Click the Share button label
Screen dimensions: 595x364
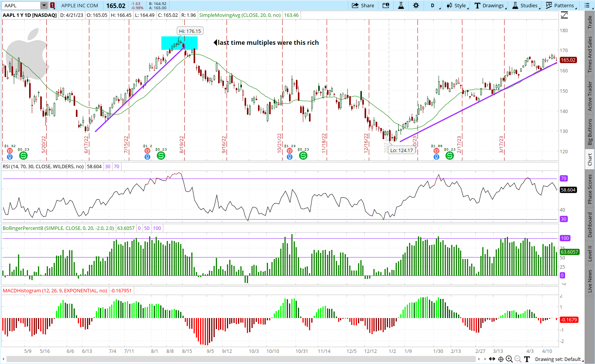[367, 5]
